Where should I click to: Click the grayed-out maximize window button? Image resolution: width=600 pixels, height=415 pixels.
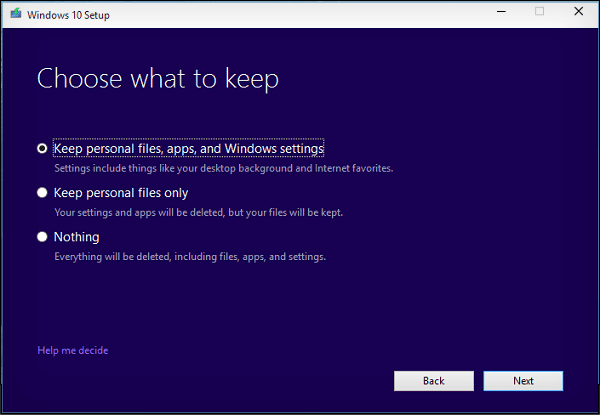pos(539,12)
